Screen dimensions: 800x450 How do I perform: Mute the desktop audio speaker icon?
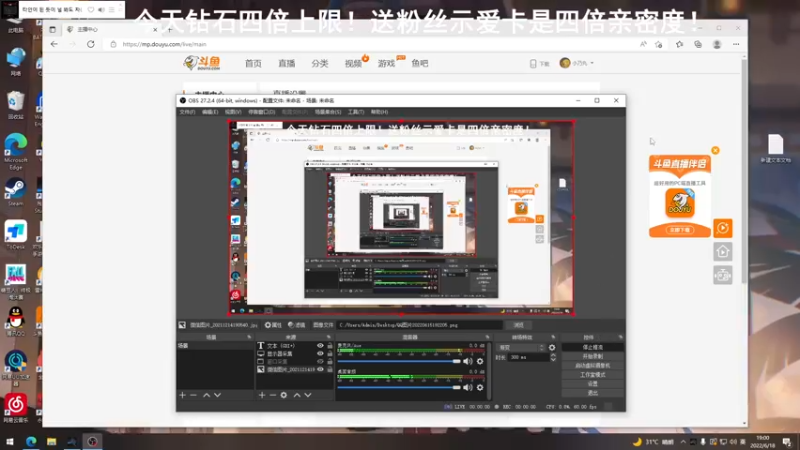[468, 387]
